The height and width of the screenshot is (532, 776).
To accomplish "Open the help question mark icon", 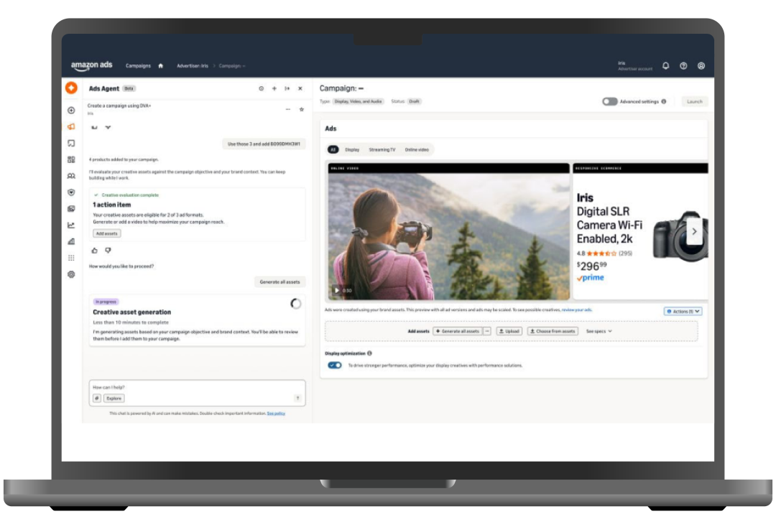I will click(x=683, y=66).
